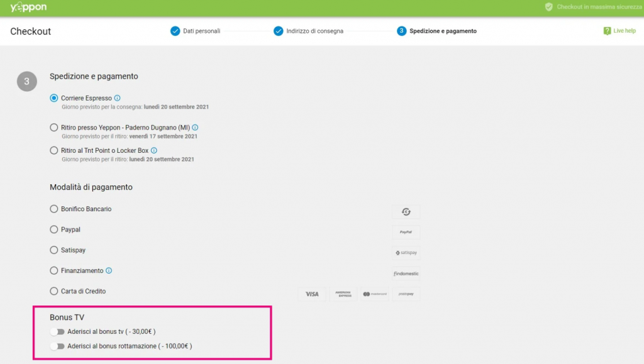
Task: Click the bank transfer icon
Action: point(406,211)
